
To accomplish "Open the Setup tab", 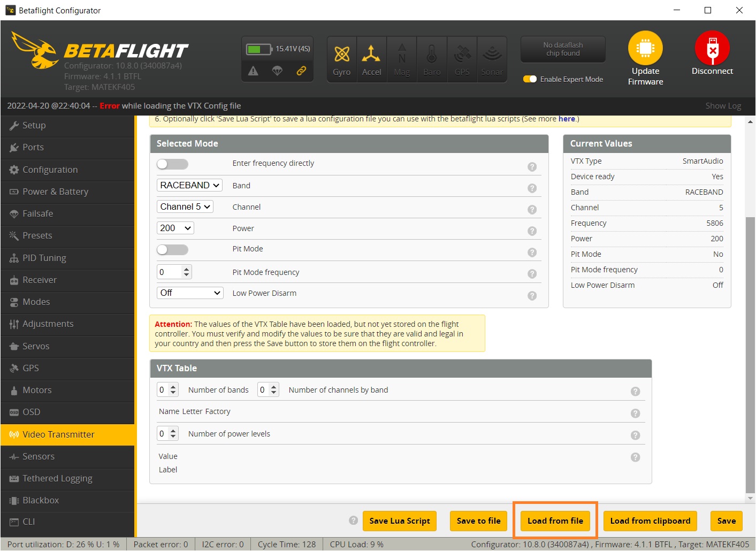I will click(x=67, y=125).
